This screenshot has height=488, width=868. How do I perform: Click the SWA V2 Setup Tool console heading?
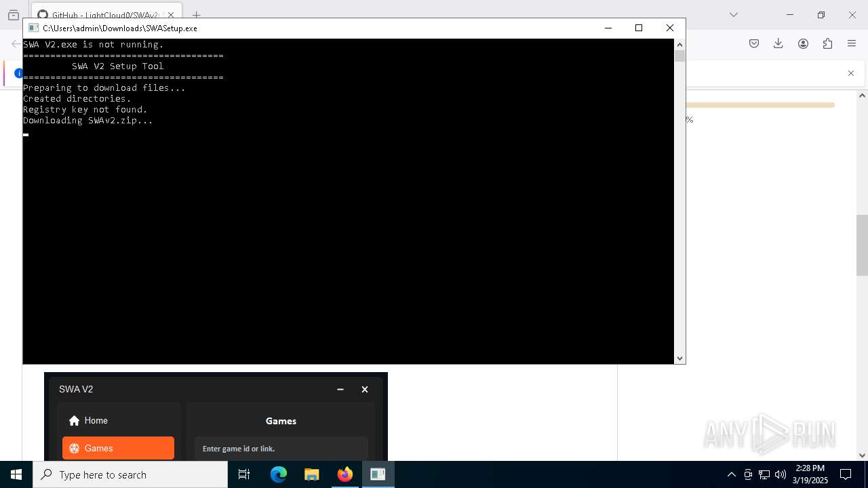point(118,66)
